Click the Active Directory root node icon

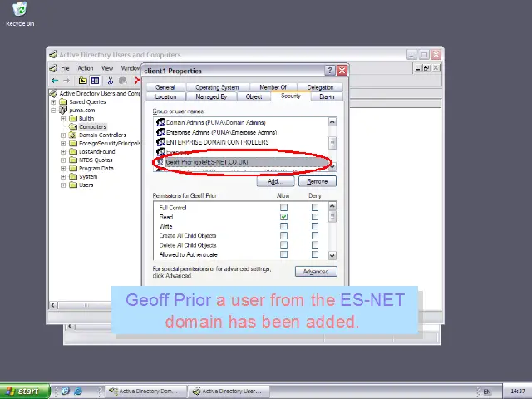pos(53,93)
